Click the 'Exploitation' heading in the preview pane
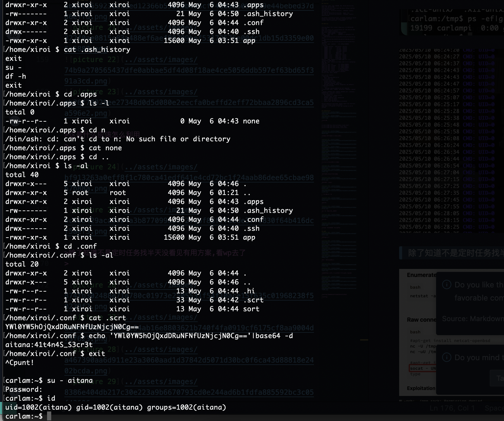The height and width of the screenshot is (421, 504). point(421,388)
